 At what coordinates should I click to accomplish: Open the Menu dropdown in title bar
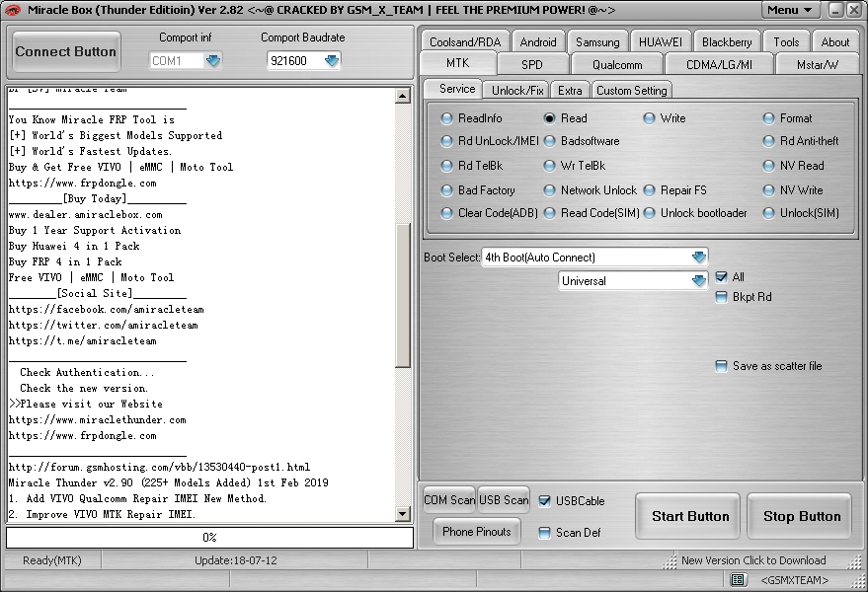pos(793,10)
